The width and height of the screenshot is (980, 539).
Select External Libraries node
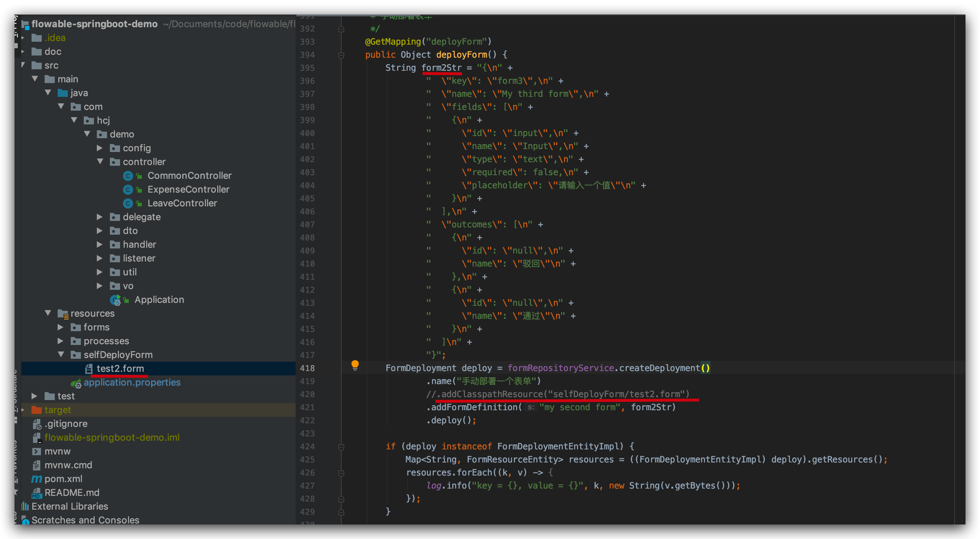pyautogui.click(x=70, y=506)
